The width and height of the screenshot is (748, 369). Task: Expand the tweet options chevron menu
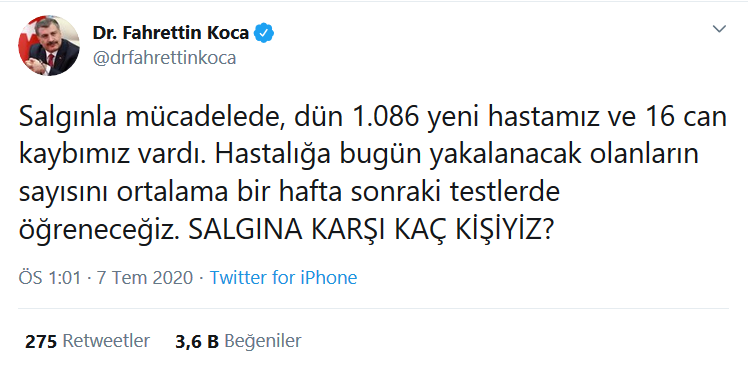pyautogui.click(x=719, y=29)
